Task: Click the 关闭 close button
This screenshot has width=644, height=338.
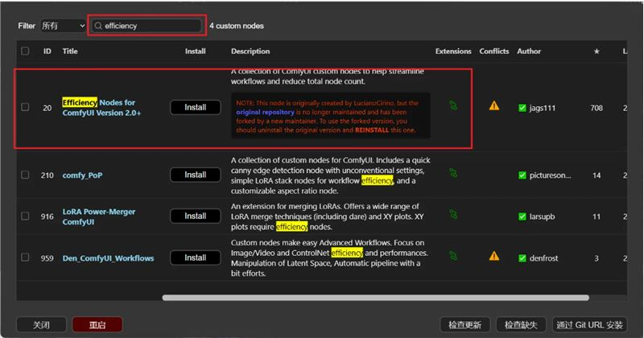Action: 41,325
